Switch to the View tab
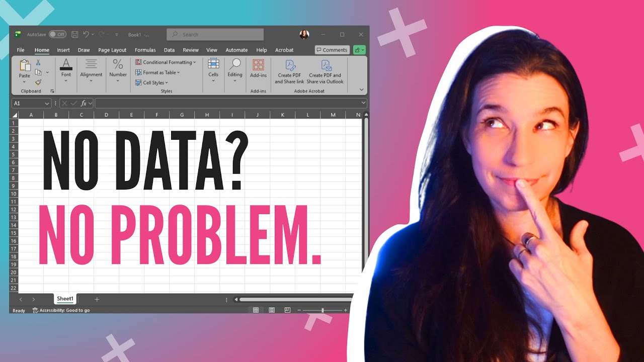Viewport: 644px width, 362px height. [212, 50]
